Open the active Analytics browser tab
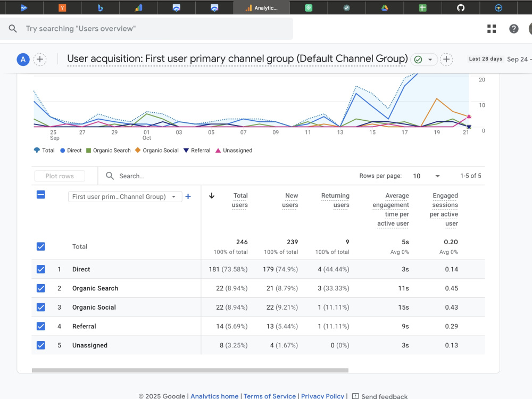Screen dimensions: 532x399 coord(261,8)
